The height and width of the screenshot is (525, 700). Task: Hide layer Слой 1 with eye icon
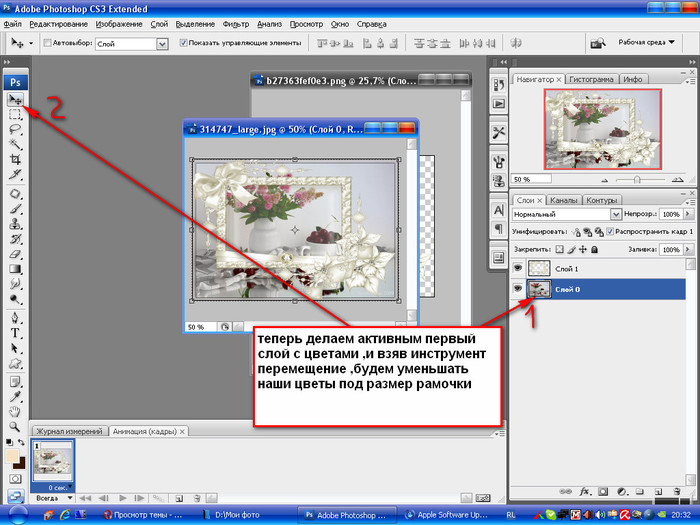point(518,268)
